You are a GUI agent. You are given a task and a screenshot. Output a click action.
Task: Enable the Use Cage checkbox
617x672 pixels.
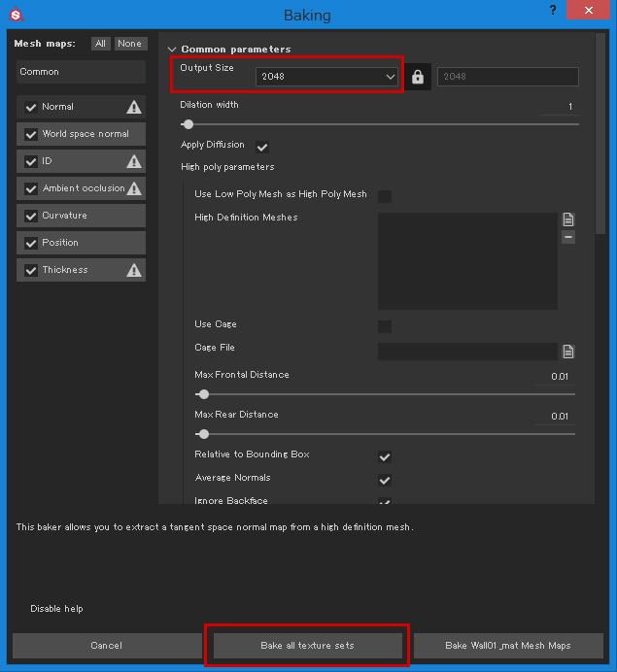click(385, 326)
